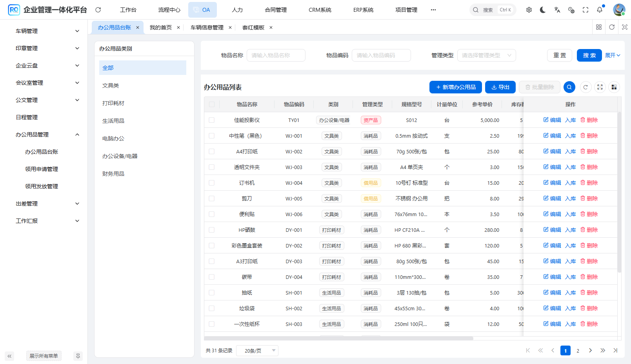Click the round blue search icon above table
The image size is (631, 364).
pos(569,87)
